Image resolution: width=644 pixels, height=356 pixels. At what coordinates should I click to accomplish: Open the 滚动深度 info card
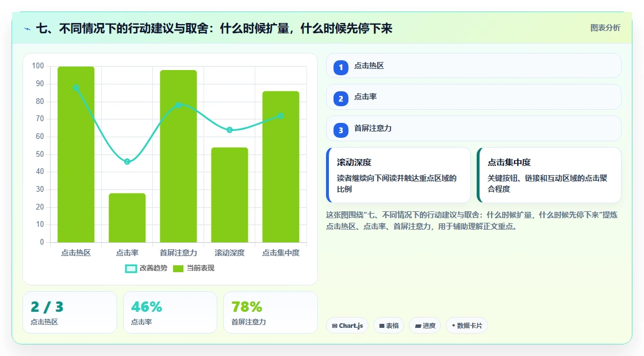point(398,175)
